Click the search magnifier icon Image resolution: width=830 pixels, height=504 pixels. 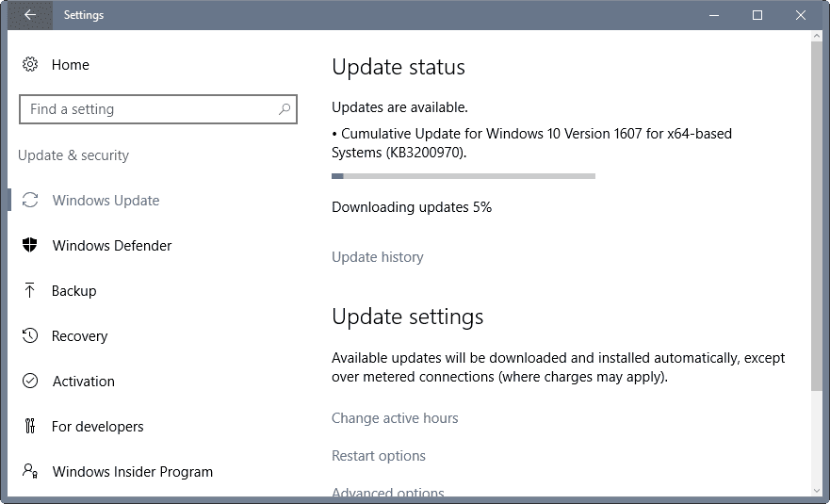point(285,109)
